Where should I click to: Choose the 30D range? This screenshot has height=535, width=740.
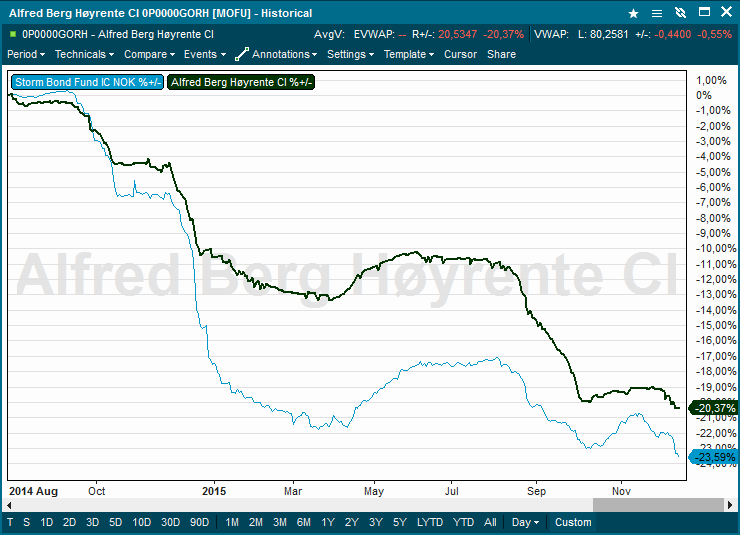click(x=170, y=522)
